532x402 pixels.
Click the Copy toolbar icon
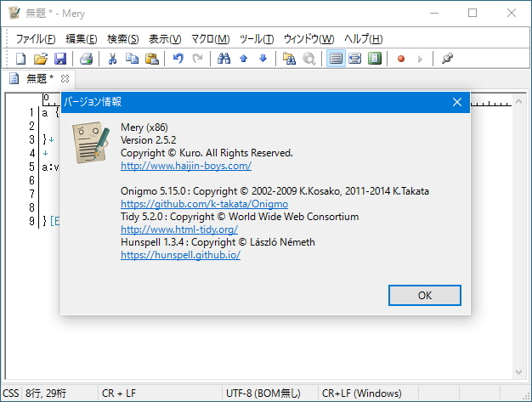(132, 59)
